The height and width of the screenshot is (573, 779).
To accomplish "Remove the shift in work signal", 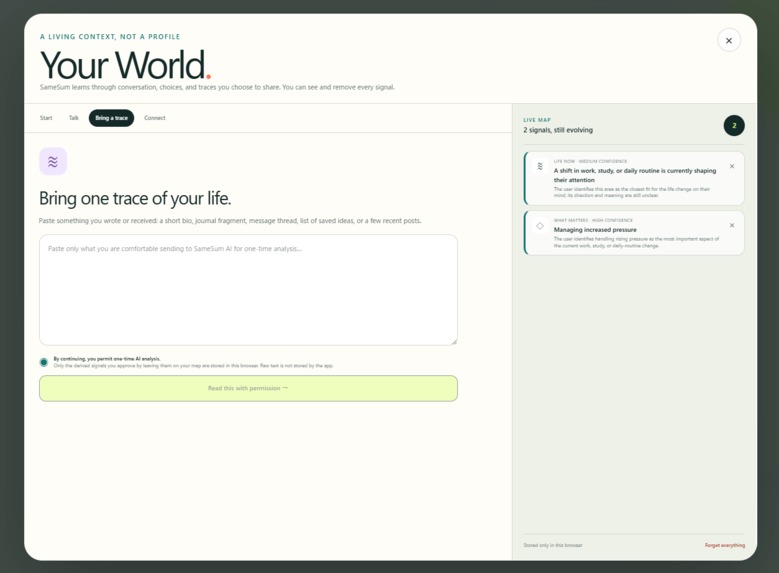I will 732,166.
